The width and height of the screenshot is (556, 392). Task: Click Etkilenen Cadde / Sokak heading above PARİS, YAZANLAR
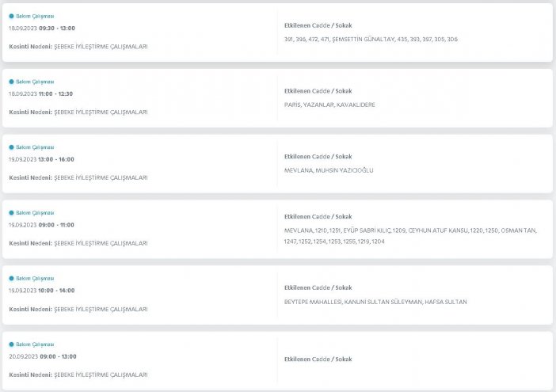(318, 91)
